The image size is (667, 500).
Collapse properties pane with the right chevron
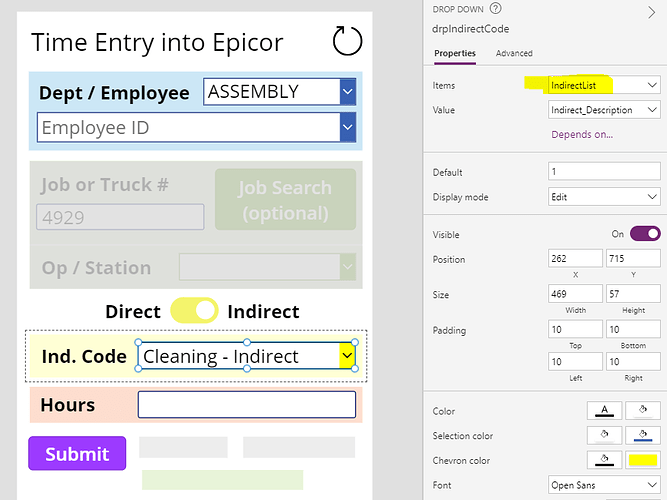(x=651, y=13)
